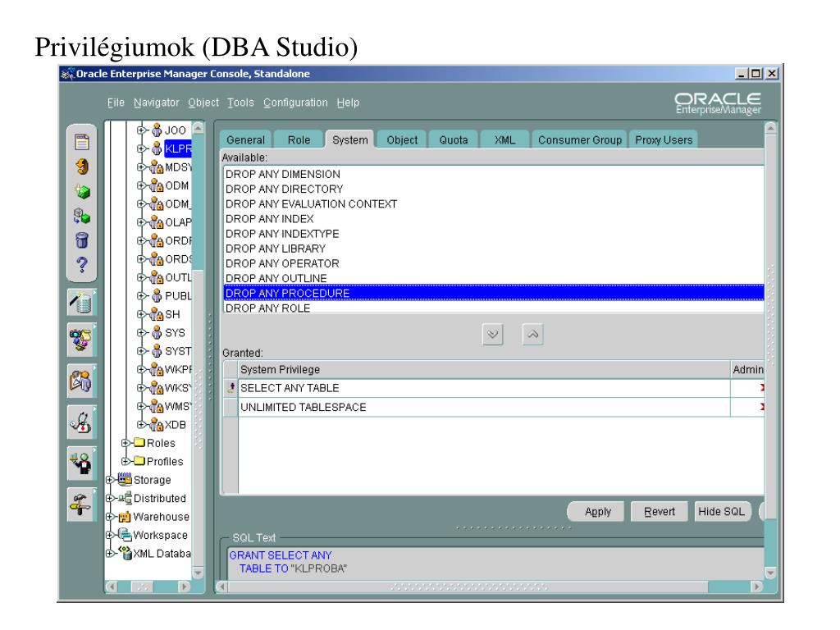840x630 pixels.
Task: Open the Object menu in menu bar
Action: point(203,103)
